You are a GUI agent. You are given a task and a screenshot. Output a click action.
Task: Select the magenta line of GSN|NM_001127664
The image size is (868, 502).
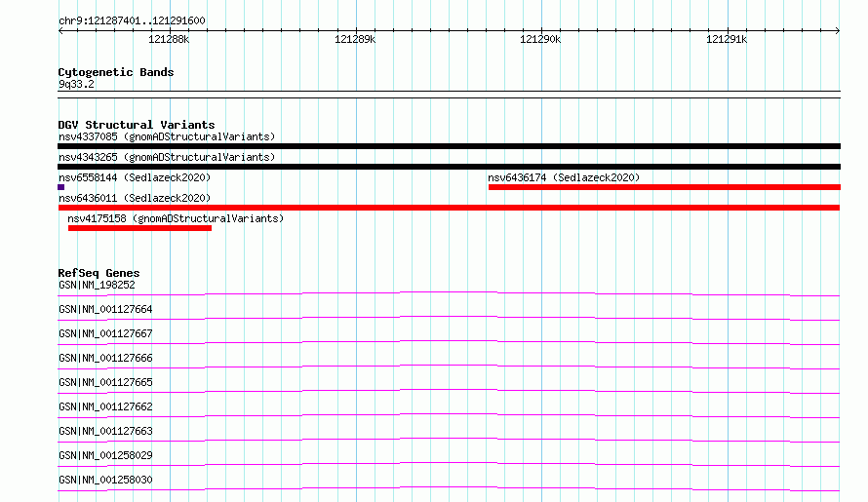point(449,318)
